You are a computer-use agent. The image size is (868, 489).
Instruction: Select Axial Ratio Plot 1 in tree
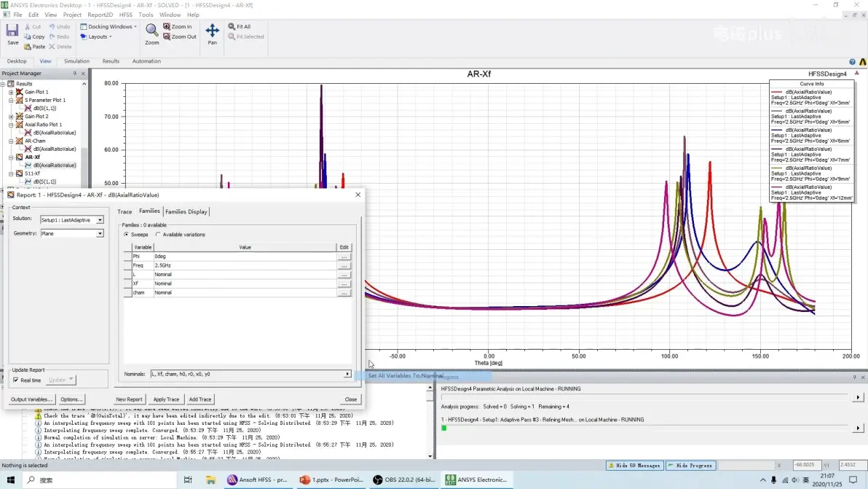click(x=43, y=125)
